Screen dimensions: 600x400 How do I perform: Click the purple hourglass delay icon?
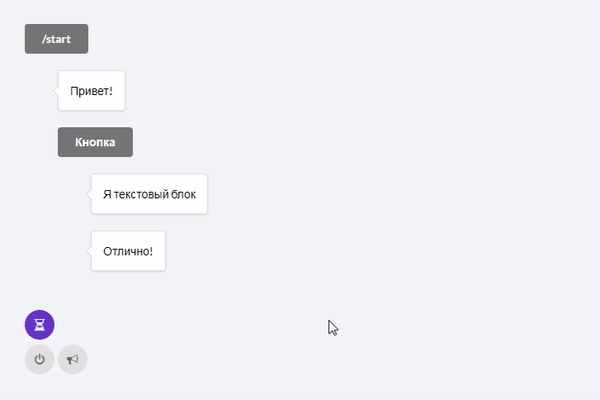coord(39,324)
